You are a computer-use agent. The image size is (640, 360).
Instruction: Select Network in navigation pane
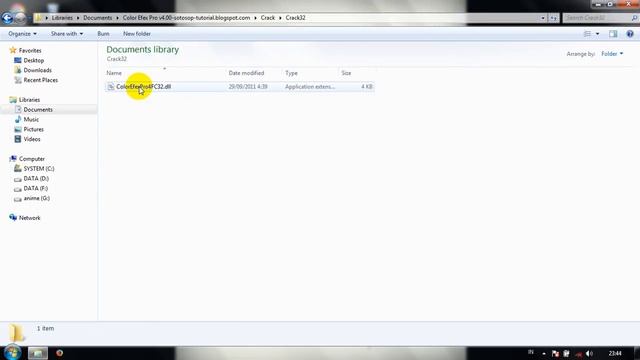[30, 218]
